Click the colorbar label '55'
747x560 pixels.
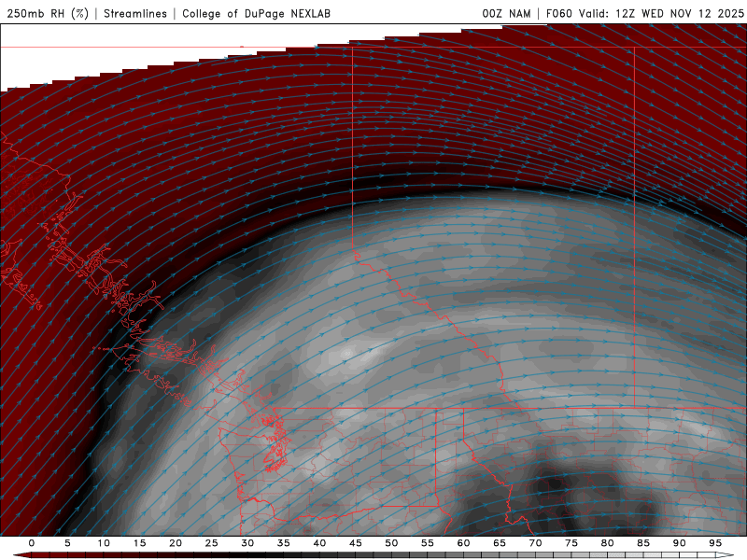[428, 543]
